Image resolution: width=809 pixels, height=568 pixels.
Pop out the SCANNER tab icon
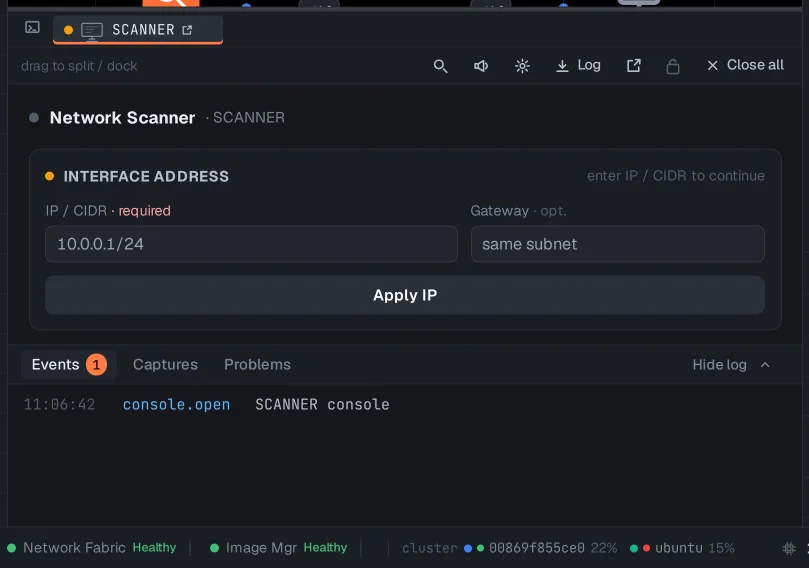point(187,30)
